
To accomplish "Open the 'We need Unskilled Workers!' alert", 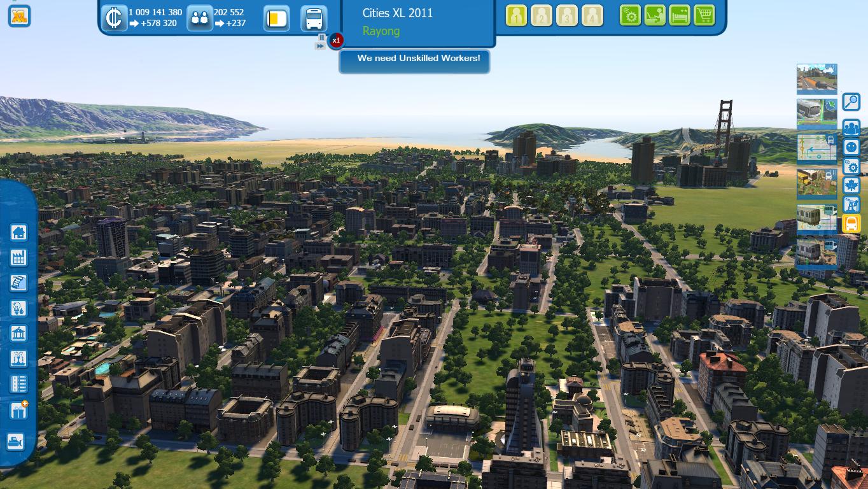I will pos(414,61).
